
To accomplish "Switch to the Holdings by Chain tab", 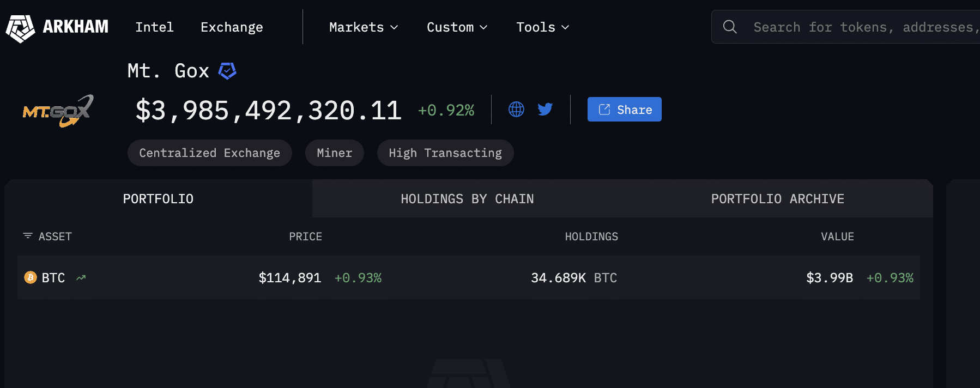I will (467, 199).
